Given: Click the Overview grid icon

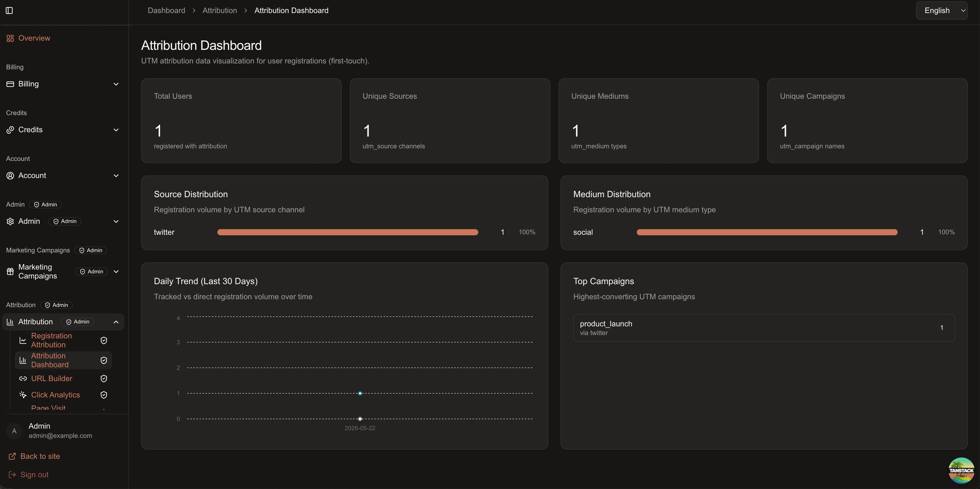Looking at the screenshot, I should pos(10,38).
